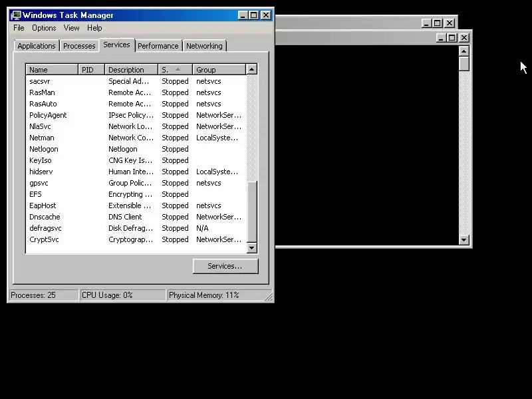Open the Help menu
This screenshot has height=399, width=532.
[94, 28]
